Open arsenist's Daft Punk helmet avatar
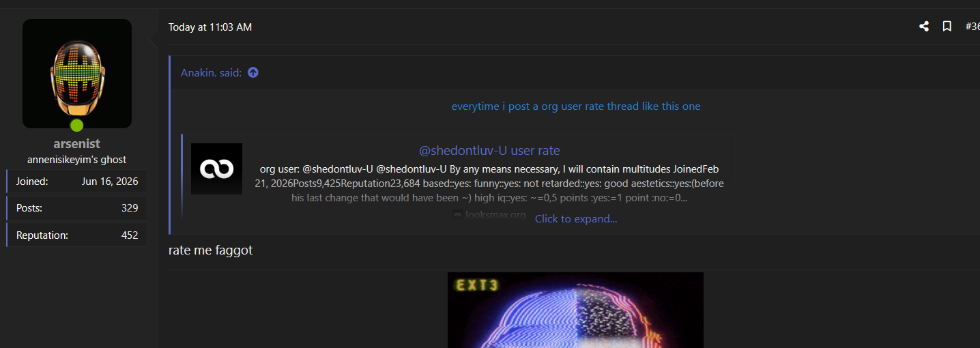The width and height of the screenshot is (980, 348). coord(77,74)
